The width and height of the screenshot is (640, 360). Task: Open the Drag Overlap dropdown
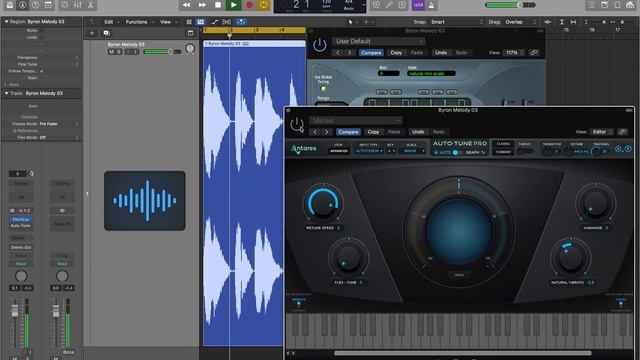(521, 22)
